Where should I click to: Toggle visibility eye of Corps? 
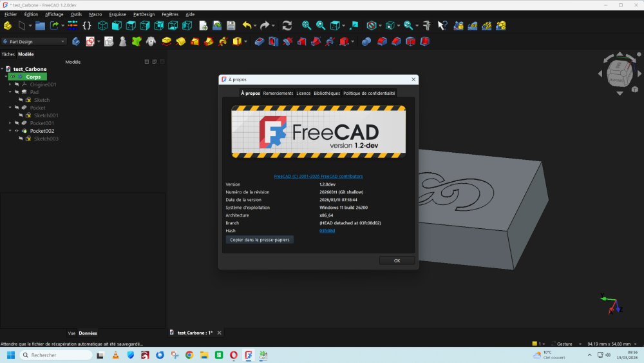13,77
